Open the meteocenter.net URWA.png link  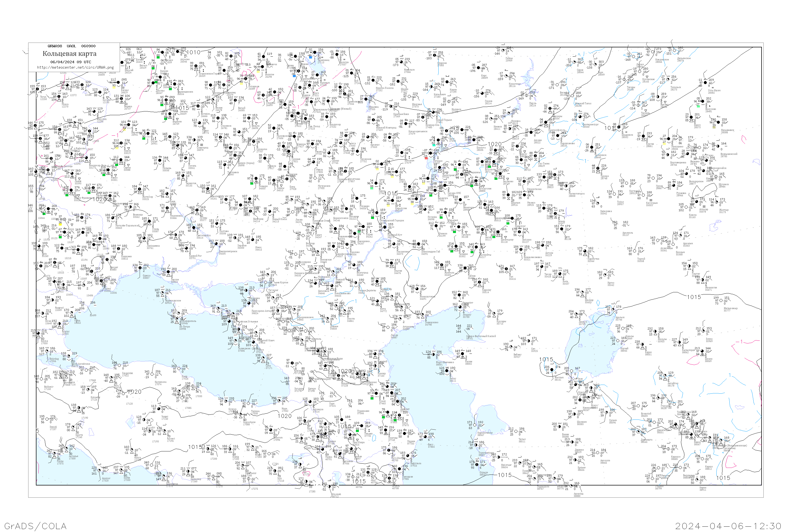tap(75, 67)
